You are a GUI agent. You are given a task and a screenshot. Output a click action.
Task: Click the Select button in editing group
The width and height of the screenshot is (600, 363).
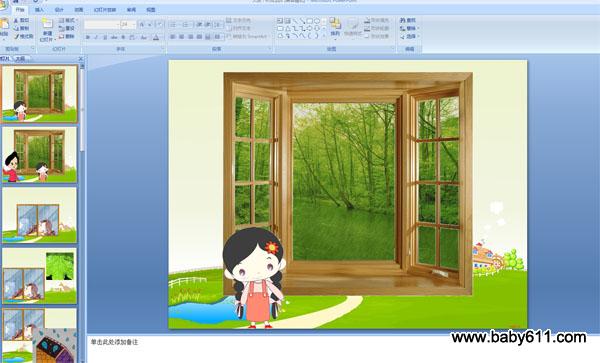[408, 36]
